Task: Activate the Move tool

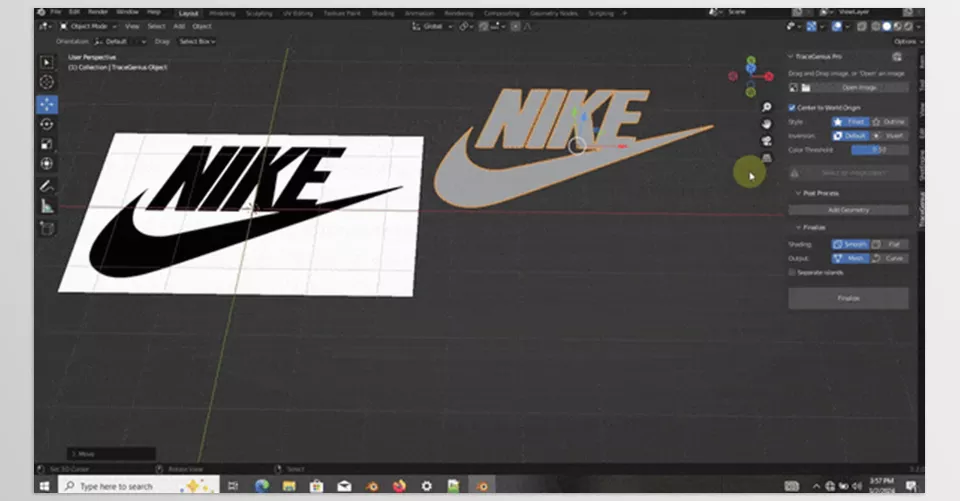Action: [47, 104]
